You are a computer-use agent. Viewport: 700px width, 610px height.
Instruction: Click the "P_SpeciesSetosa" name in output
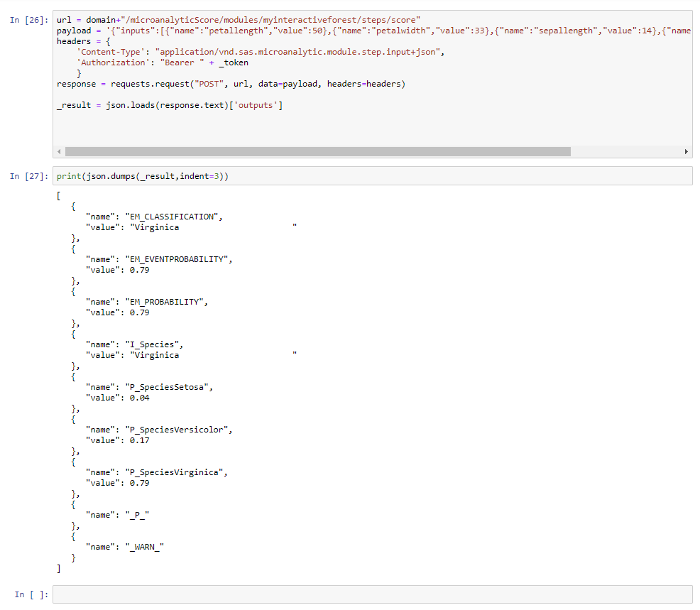pos(170,387)
